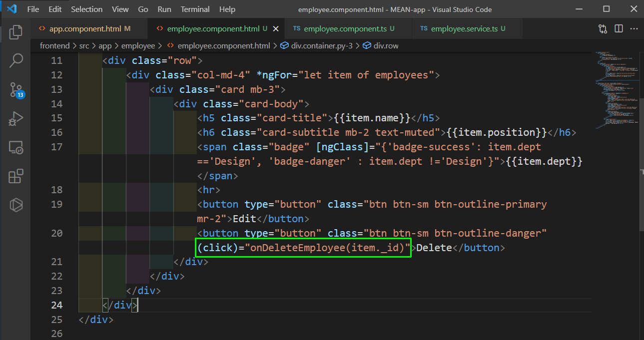
Task: Click the {{item.name}} interpolation text
Action: (x=372, y=118)
